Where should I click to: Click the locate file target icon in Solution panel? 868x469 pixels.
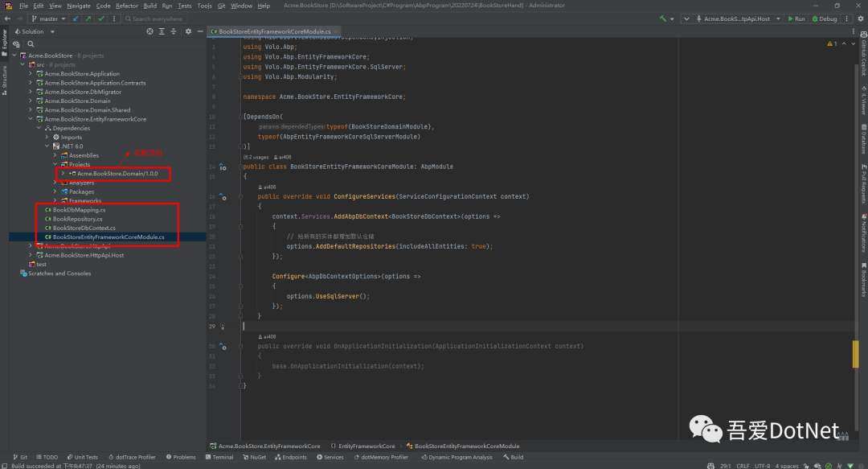coord(149,31)
